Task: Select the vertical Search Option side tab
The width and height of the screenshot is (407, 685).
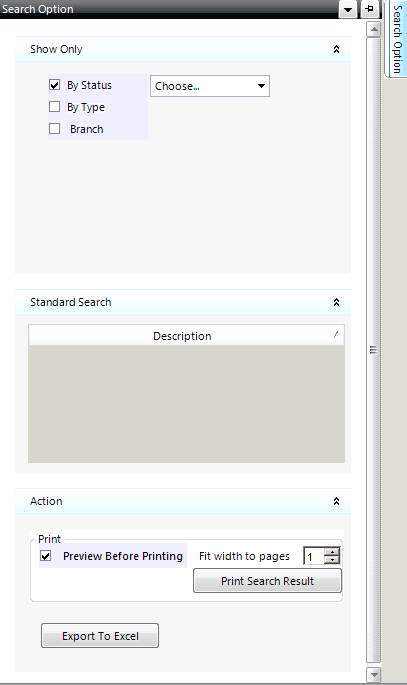Action: (x=396, y=38)
